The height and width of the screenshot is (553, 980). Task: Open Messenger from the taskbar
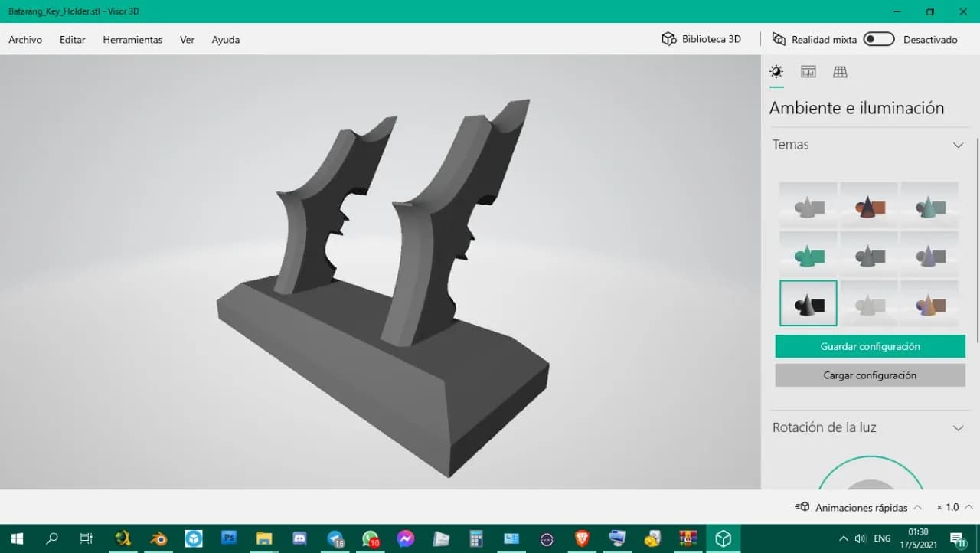pos(406,538)
